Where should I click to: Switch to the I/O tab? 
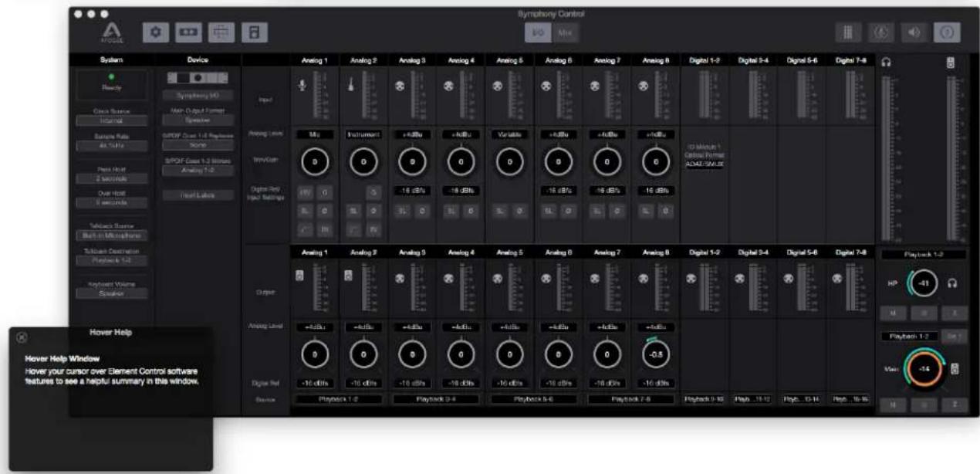(x=536, y=32)
